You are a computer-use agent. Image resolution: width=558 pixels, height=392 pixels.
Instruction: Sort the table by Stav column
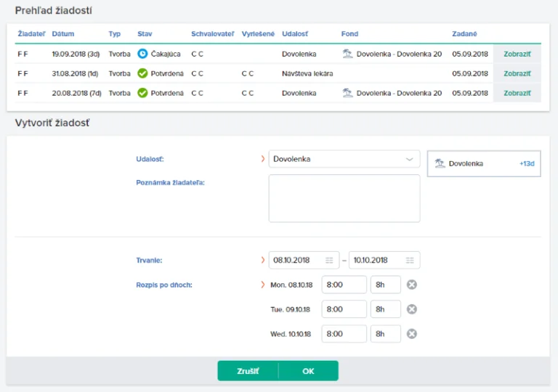(x=145, y=34)
